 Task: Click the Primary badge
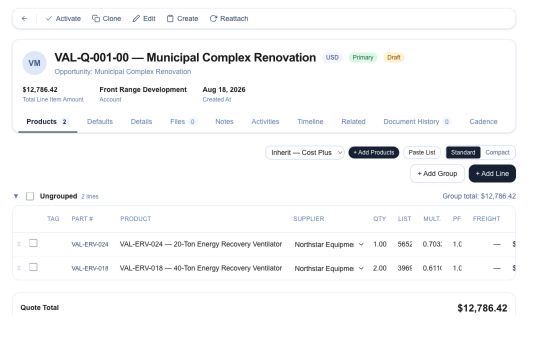[362, 57]
